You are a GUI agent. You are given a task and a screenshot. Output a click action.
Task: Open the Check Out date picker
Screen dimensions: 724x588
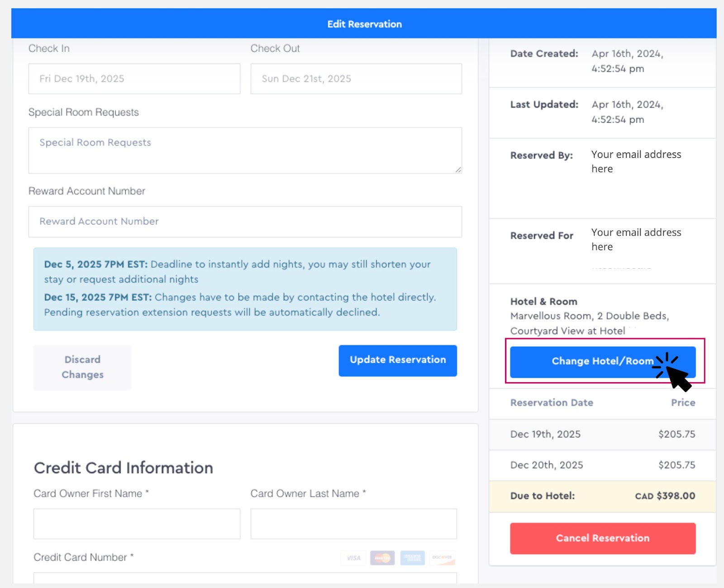click(x=356, y=79)
